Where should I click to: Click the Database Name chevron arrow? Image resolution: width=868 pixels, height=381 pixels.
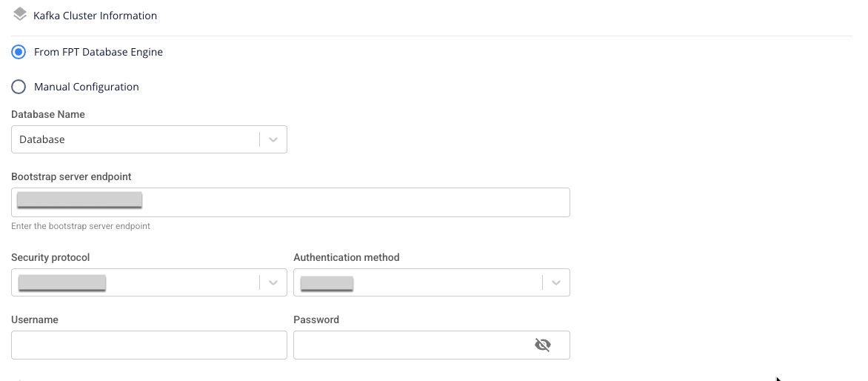tap(273, 139)
